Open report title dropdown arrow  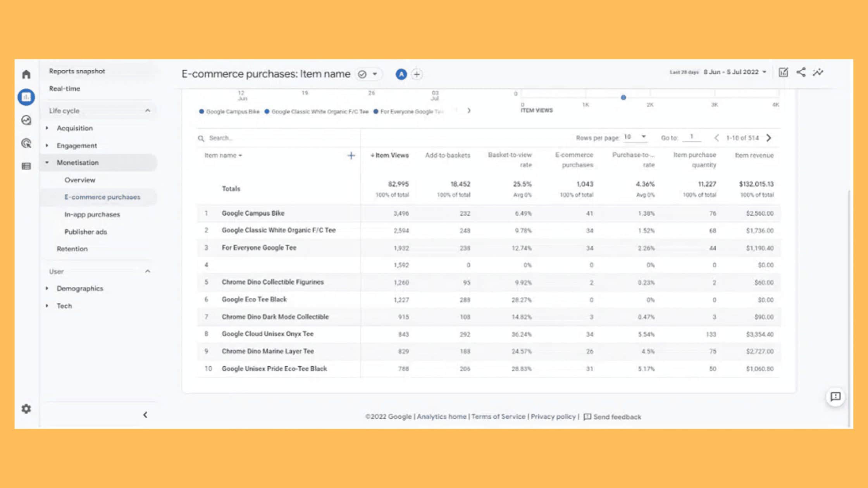point(375,74)
